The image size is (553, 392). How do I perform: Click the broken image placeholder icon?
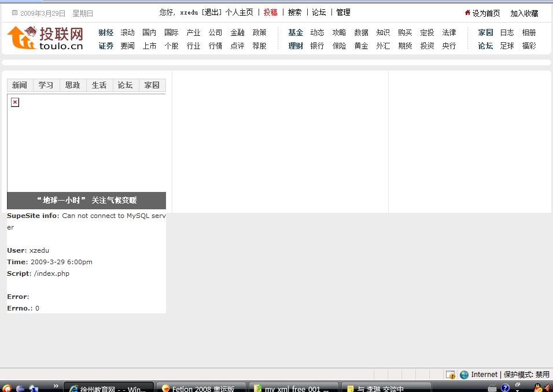click(x=15, y=102)
